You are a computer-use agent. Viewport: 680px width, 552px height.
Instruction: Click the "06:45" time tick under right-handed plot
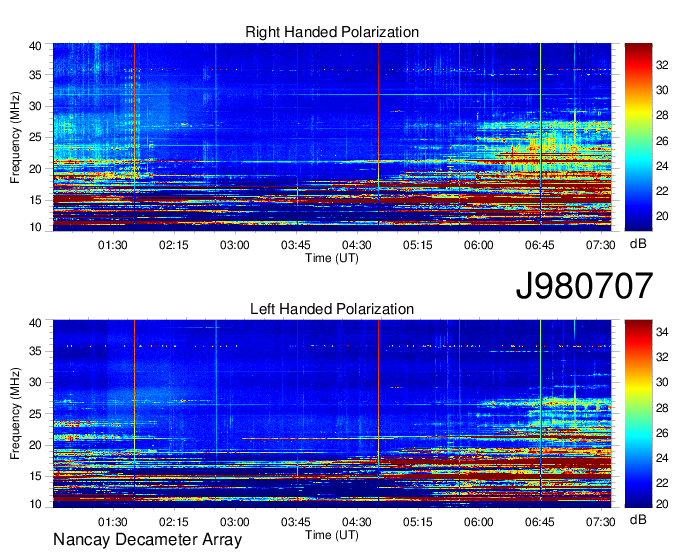pos(540,245)
